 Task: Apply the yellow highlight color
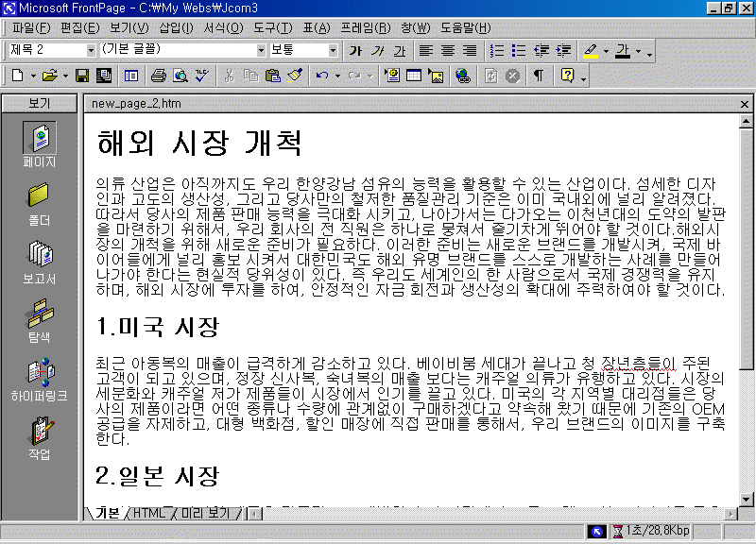(591, 50)
